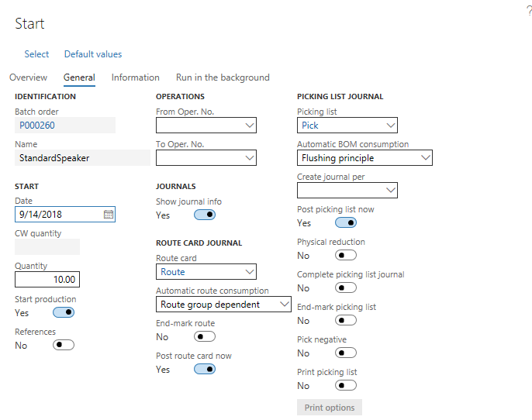Enable Physical reduction toggle
The width and height of the screenshot is (532, 420).
click(346, 255)
